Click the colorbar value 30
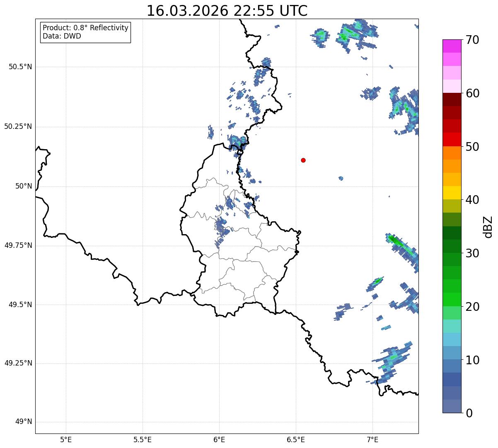 pos(472,253)
